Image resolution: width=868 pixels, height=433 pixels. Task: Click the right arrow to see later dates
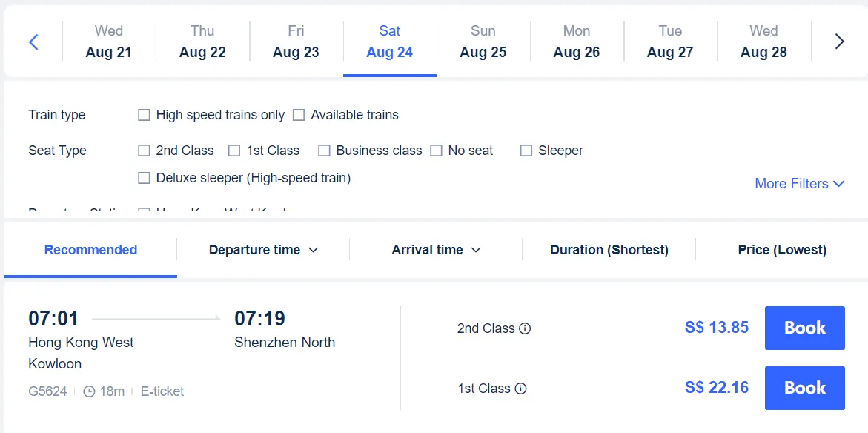[x=839, y=42]
